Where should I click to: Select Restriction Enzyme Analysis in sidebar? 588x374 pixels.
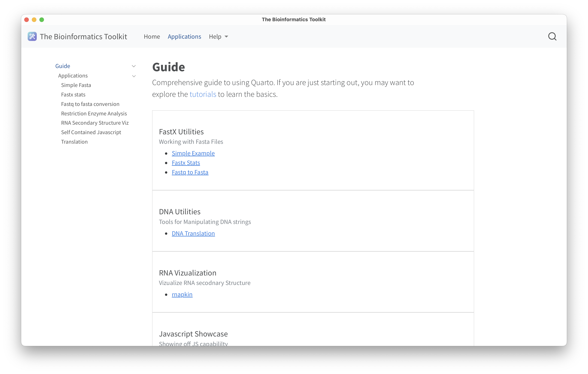point(94,114)
